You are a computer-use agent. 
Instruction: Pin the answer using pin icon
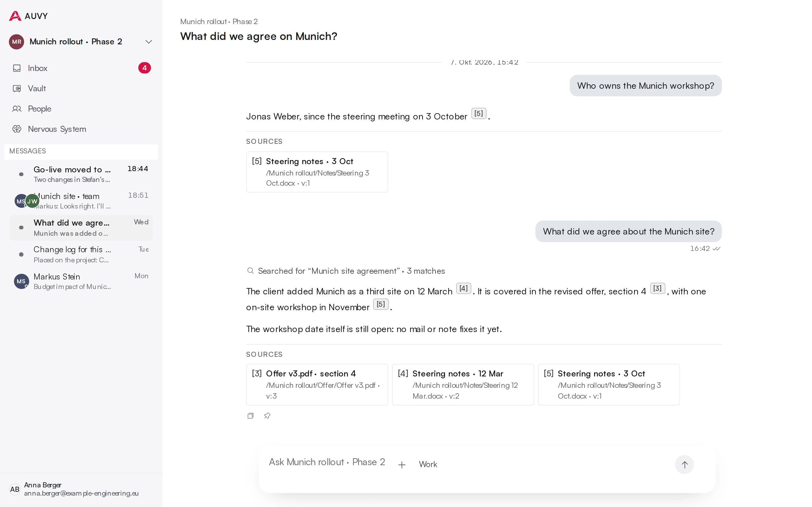pyautogui.click(x=267, y=416)
